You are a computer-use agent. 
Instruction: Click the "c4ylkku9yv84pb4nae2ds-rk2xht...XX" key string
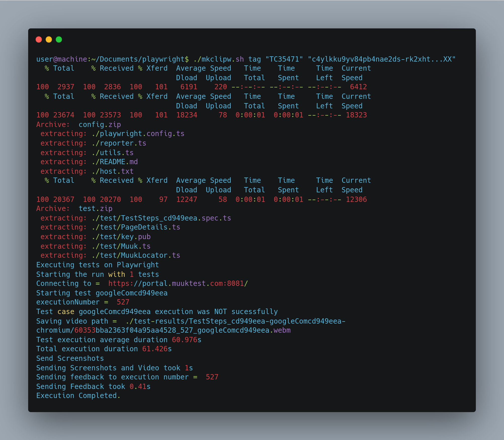[x=382, y=59]
